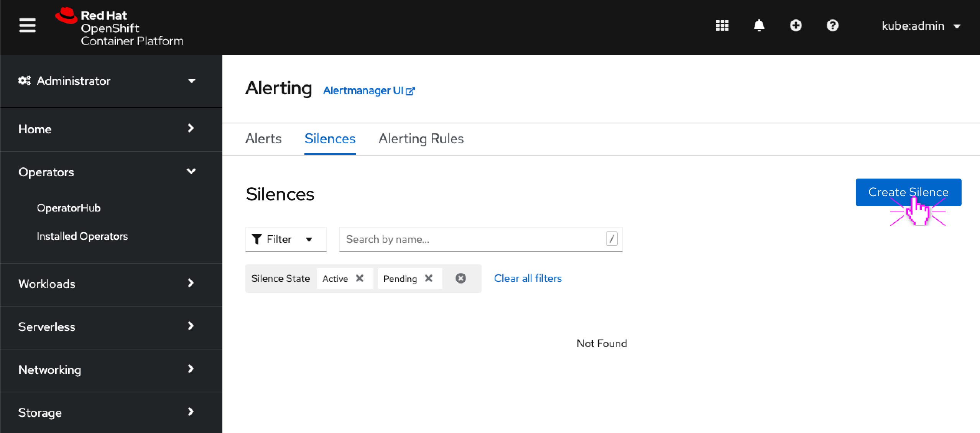Click the clear all filters X button
The image size is (980, 433).
[460, 278]
